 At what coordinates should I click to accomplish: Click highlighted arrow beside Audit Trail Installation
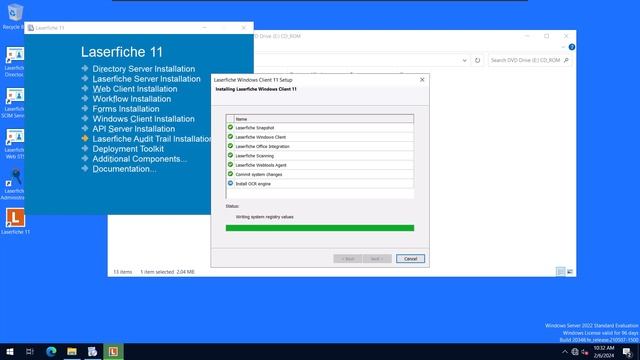click(85, 138)
